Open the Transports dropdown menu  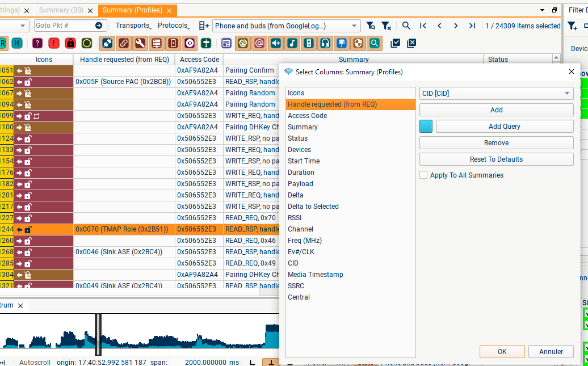coord(133,26)
